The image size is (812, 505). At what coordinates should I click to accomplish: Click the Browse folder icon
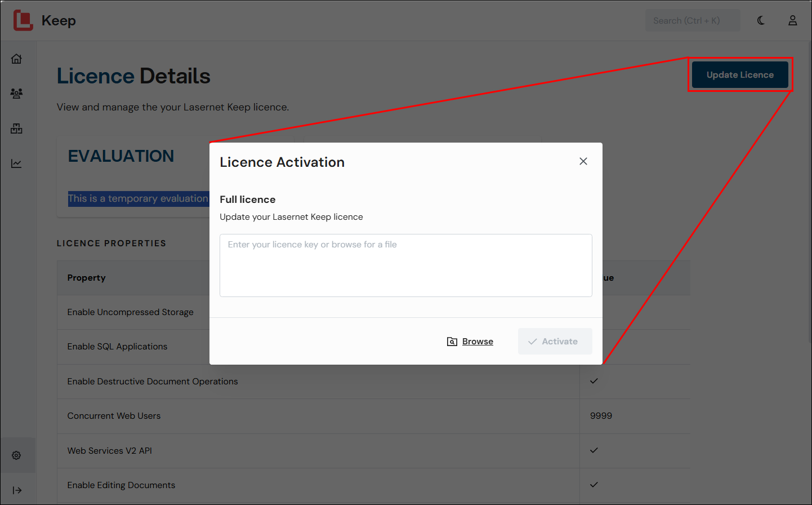click(452, 342)
